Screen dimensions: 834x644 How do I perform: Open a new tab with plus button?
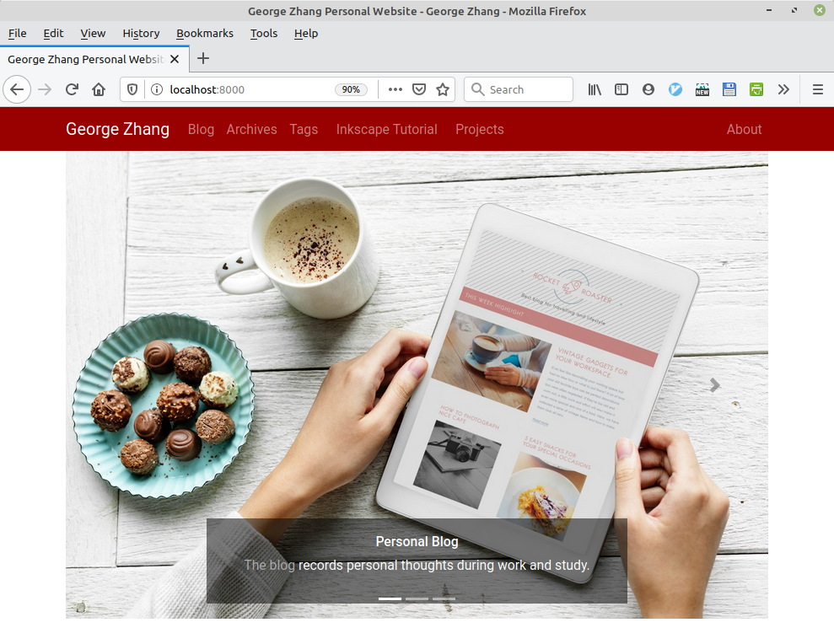click(203, 59)
